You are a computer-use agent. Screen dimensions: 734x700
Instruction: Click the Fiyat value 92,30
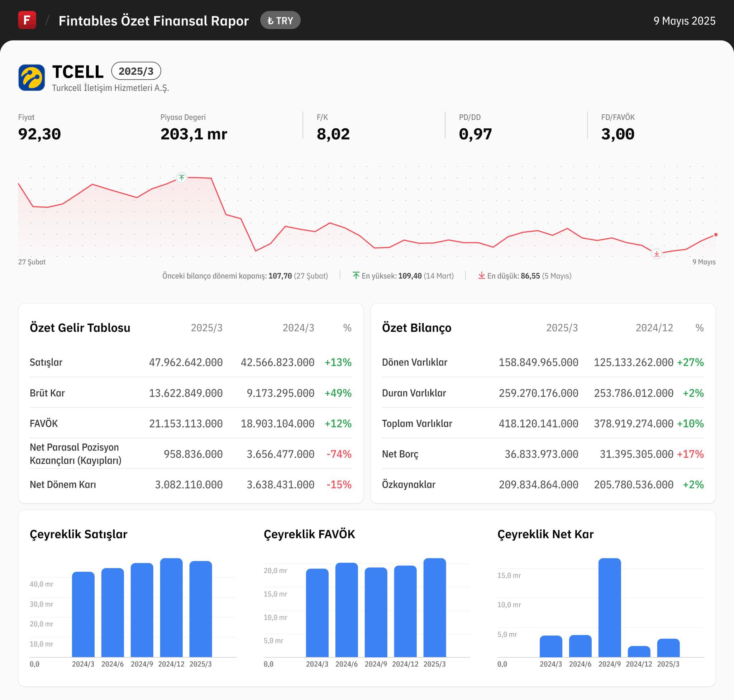point(39,134)
